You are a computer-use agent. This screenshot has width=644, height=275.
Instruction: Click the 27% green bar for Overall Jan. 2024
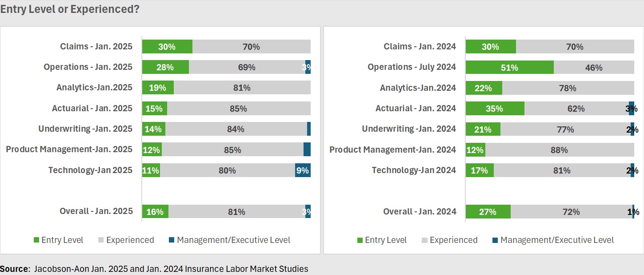488,212
